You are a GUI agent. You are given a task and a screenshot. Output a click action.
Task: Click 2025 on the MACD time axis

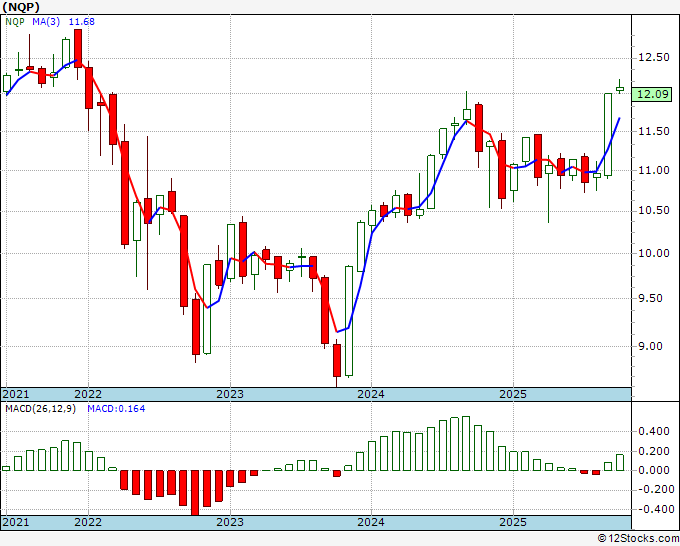[x=513, y=522]
